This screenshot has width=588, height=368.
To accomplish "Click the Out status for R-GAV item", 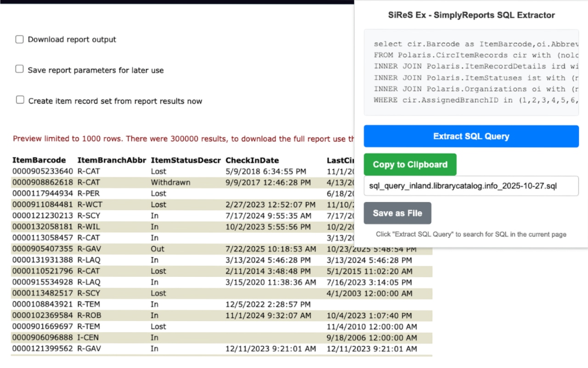I will click(158, 249).
